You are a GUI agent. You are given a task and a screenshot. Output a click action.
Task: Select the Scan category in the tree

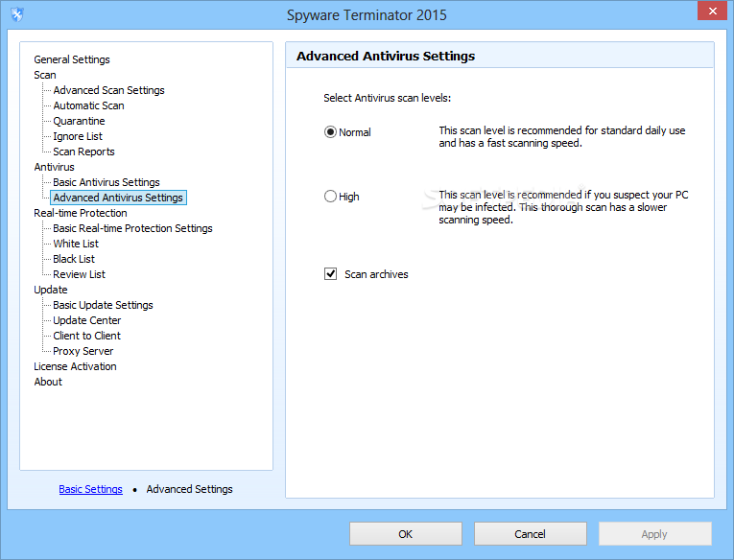45,75
